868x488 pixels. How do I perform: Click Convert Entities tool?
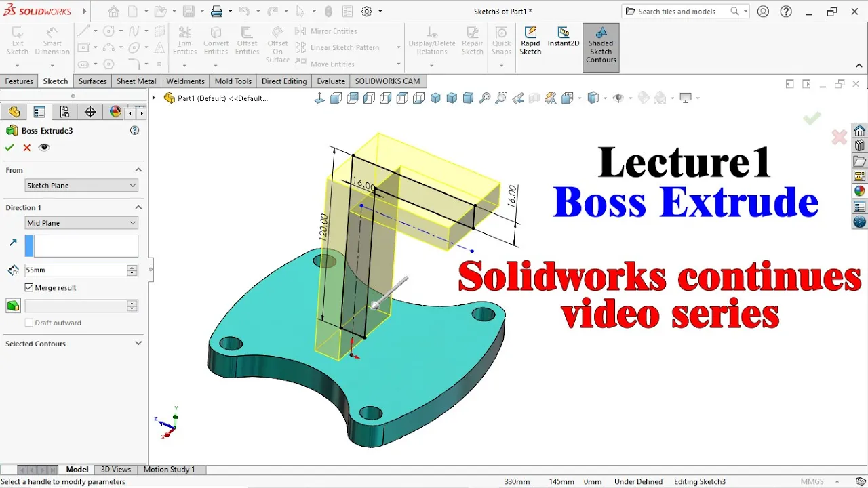(216, 41)
